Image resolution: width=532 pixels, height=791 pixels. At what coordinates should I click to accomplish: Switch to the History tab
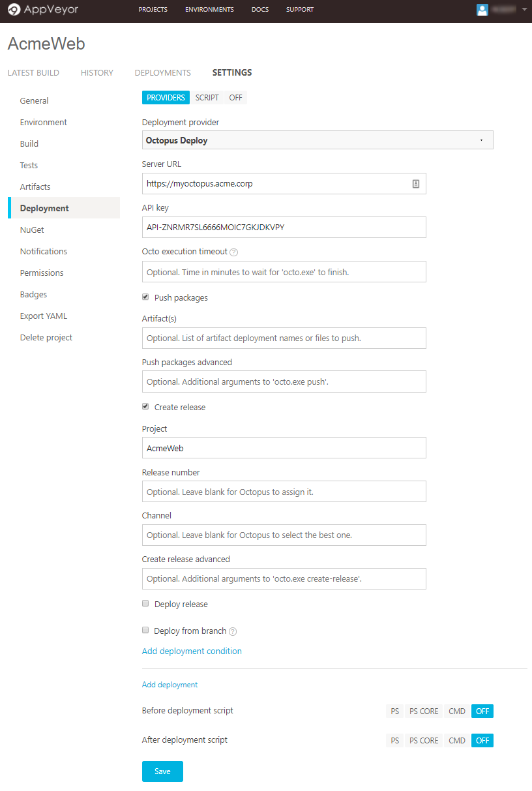pos(97,73)
